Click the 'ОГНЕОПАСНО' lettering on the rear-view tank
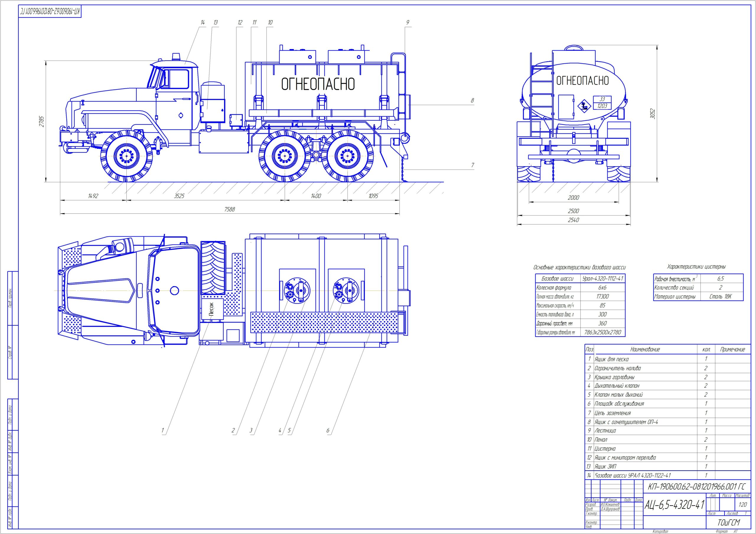The image size is (756, 534). point(582,81)
